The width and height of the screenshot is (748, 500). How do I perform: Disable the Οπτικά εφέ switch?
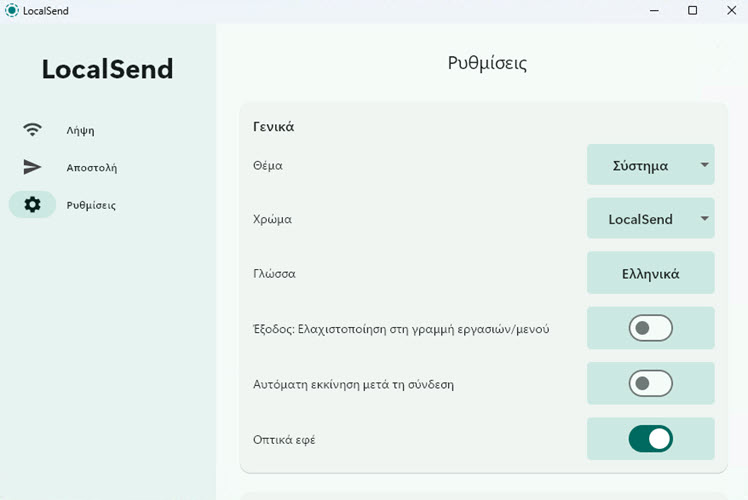(651, 439)
